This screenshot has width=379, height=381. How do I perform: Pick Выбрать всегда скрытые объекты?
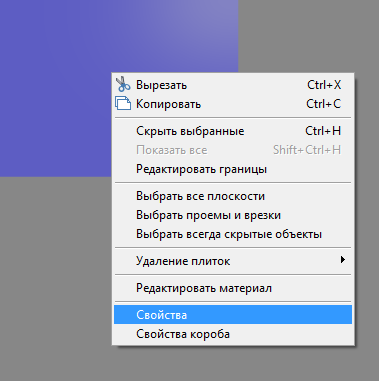coord(233,234)
